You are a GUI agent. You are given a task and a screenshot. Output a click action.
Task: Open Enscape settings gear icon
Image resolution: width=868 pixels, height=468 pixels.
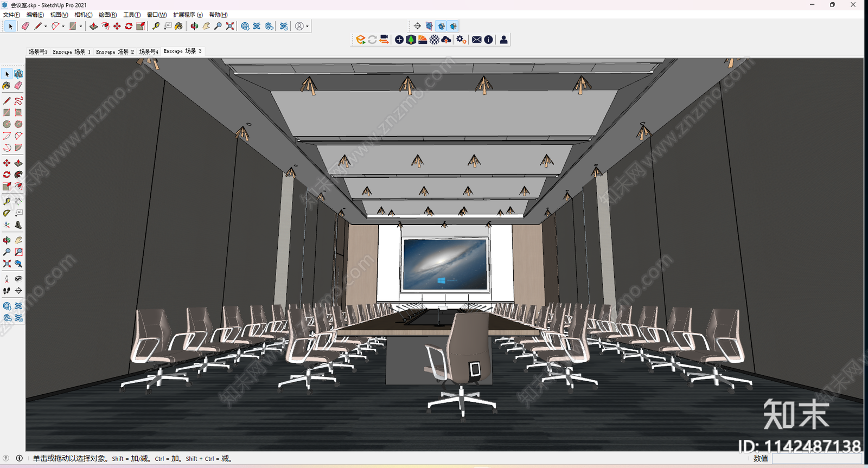pos(461,40)
